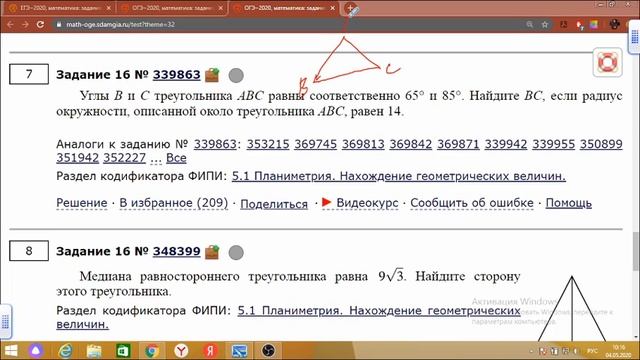This screenshot has height=360, width=640.
Task: Open the Windows Start button
Action: tap(10, 351)
